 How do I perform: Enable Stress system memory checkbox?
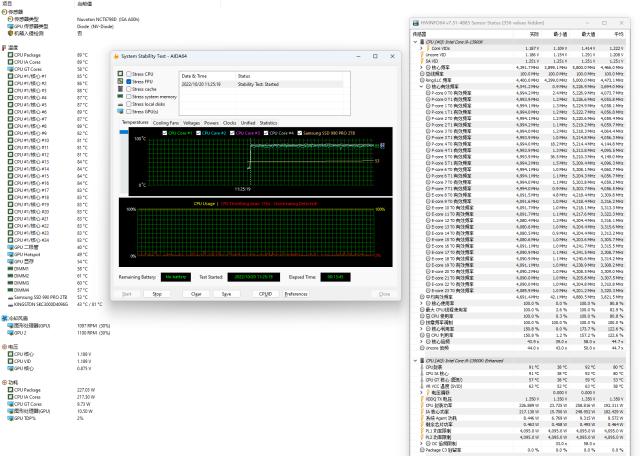click(x=129, y=97)
